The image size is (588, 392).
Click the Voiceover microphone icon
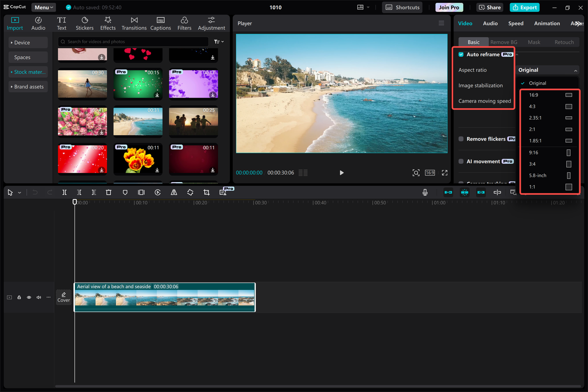[x=425, y=192]
